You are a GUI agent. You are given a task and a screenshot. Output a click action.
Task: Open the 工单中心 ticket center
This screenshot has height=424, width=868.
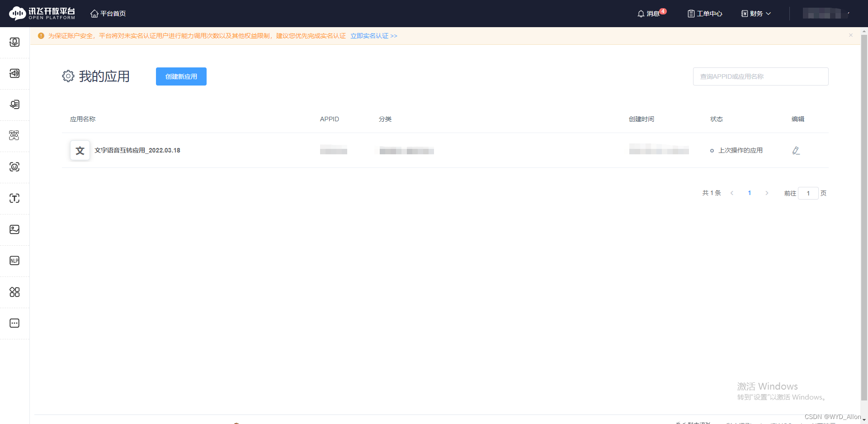[705, 14]
